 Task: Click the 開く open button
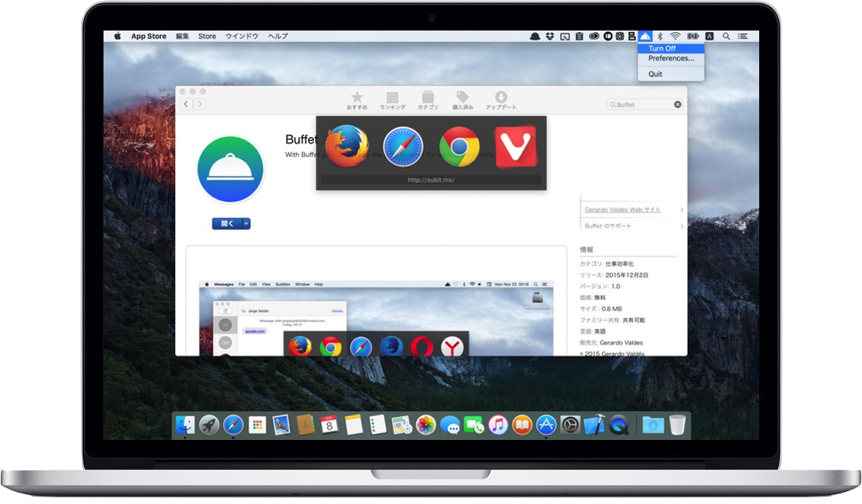tap(227, 223)
